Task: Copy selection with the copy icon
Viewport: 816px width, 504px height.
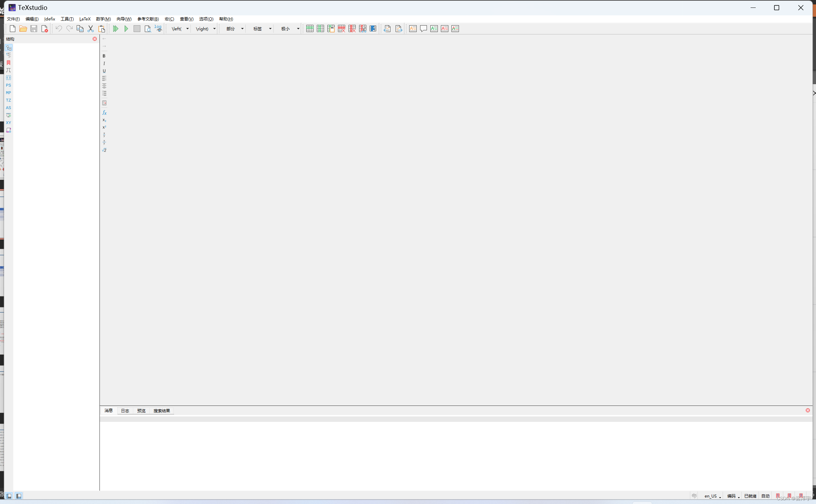Action: 80,29
